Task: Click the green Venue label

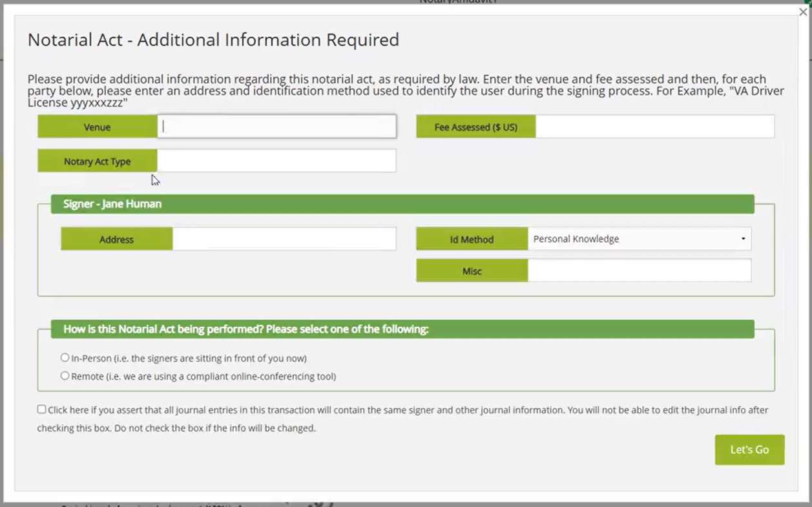Action: [x=98, y=127]
